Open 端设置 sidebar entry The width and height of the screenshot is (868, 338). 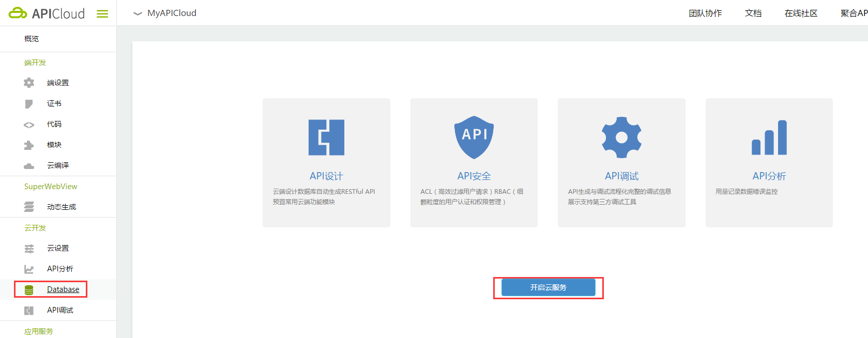(x=58, y=83)
